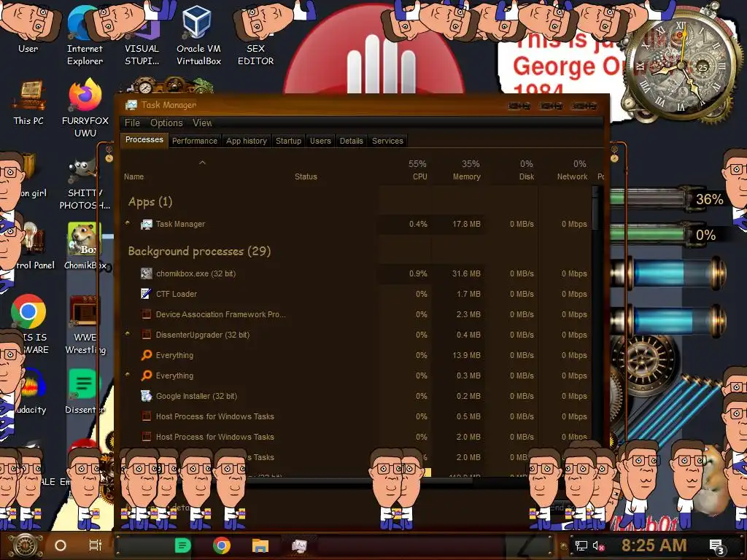Click the 36% green gauge bar
Screen dimensions: 747x560
pyautogui.click(x=648, y=199)
